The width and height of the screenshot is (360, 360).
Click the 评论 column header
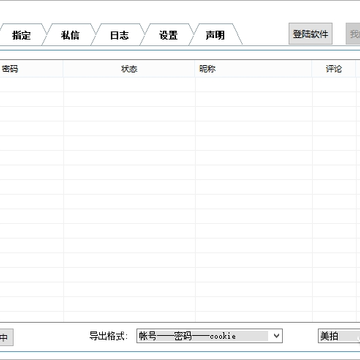tap(334, 69)
